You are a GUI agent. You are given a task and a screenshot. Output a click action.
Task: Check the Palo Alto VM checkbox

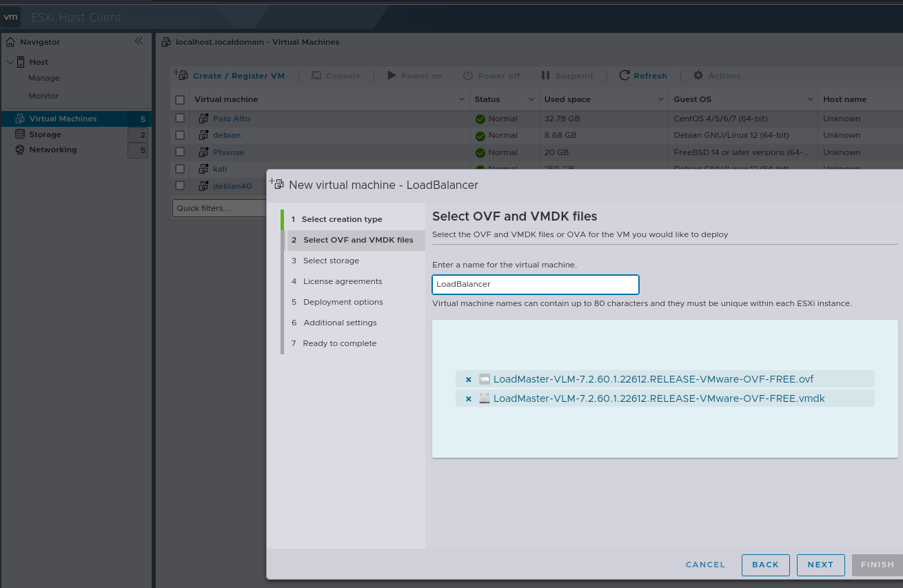point(180,119)
